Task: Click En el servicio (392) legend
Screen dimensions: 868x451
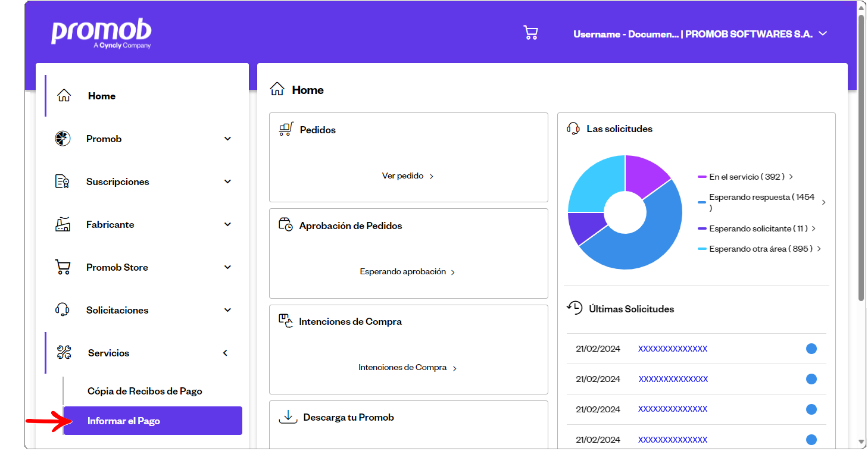Action: point(747,177)
